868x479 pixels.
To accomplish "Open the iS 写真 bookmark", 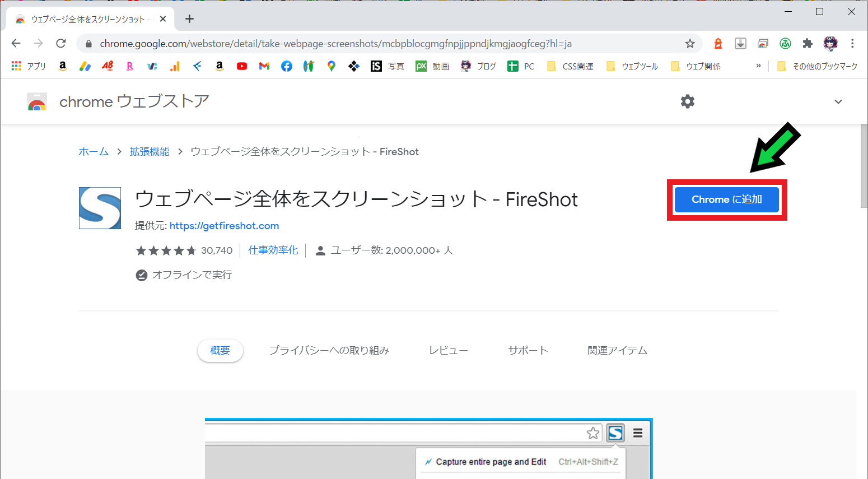I will pyautogui.click(x=388, y=66).
